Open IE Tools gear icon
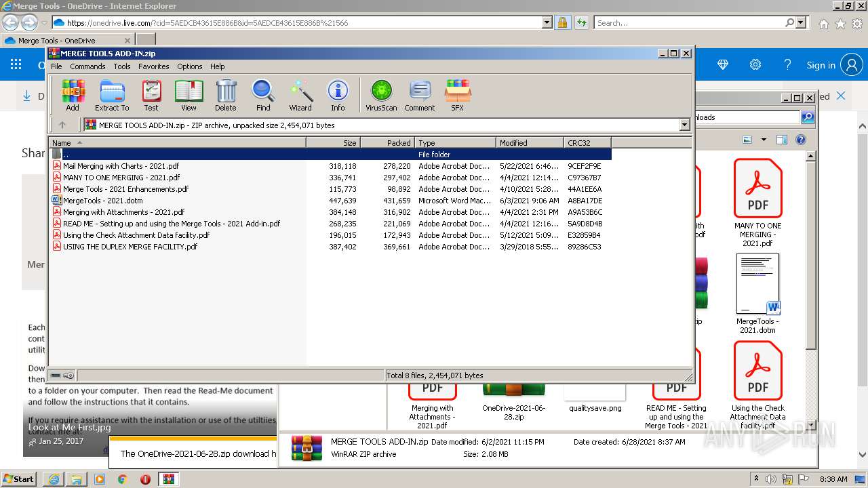The height and width of the screenshot is (488, 868). pos(857,24)
